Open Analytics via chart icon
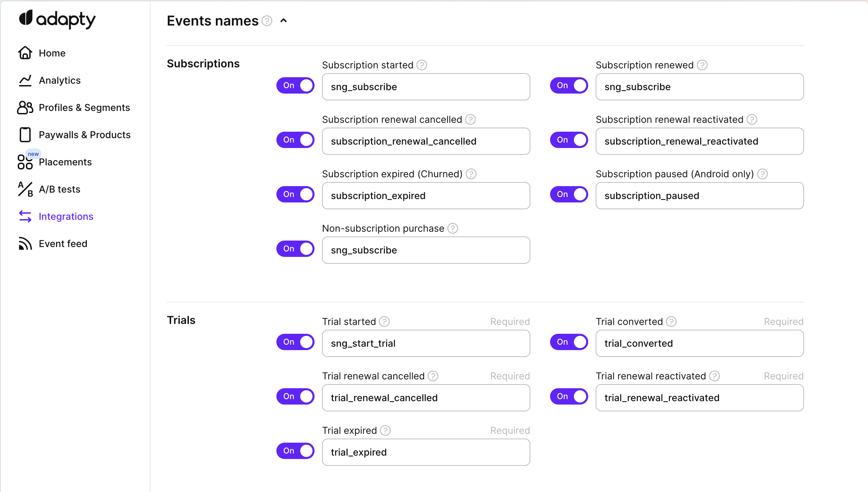 (x=25, y=80)
